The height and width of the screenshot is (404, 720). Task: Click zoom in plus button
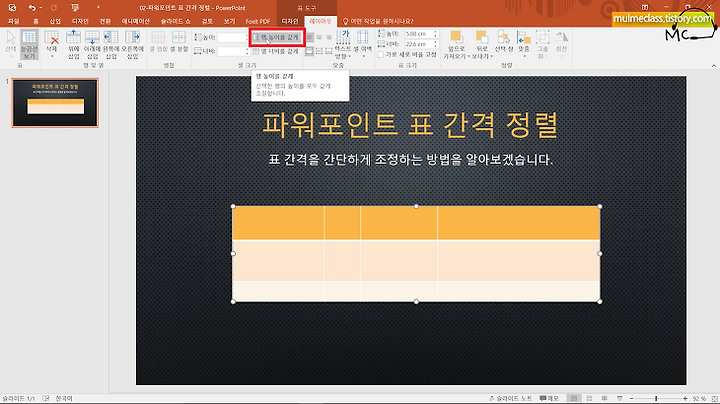pos(685,398)
